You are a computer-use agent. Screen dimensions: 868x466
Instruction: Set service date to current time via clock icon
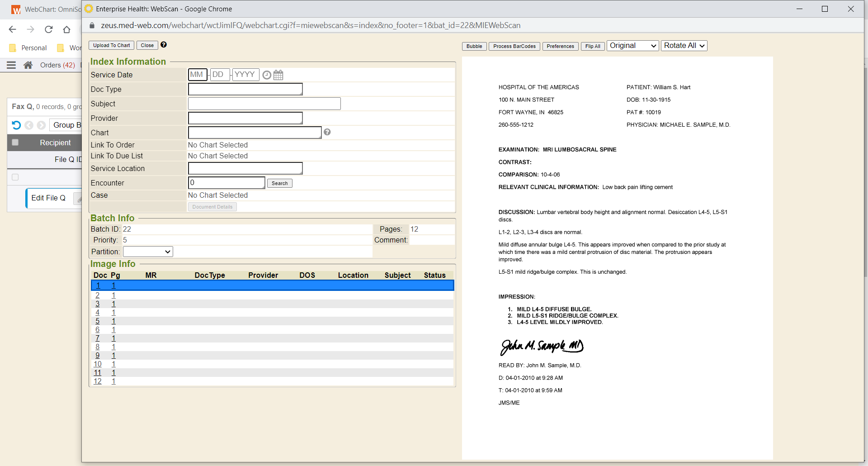pos(267,75)
